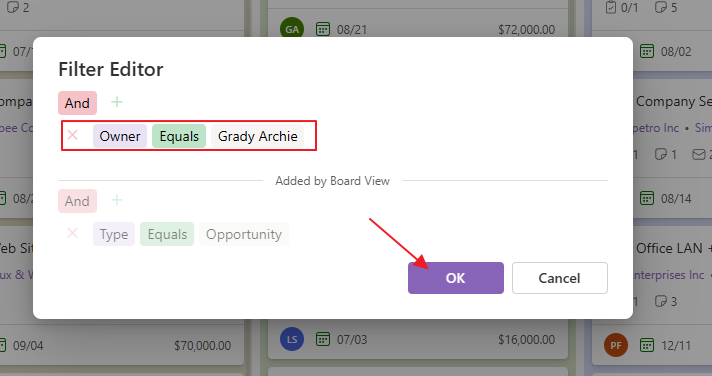Confirm the filter with OK
This screenshot has height=376, width=712.
[x=455, y=278]
